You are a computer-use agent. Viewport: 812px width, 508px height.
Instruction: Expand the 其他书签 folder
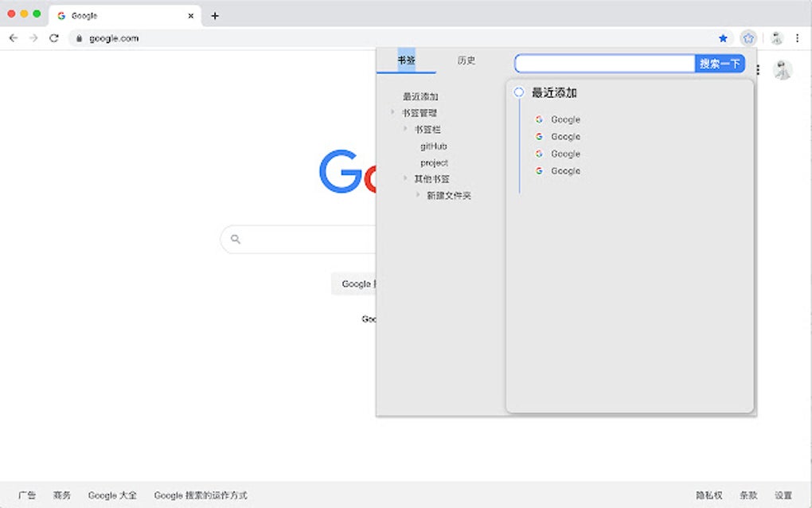click(x=404, y=178)
